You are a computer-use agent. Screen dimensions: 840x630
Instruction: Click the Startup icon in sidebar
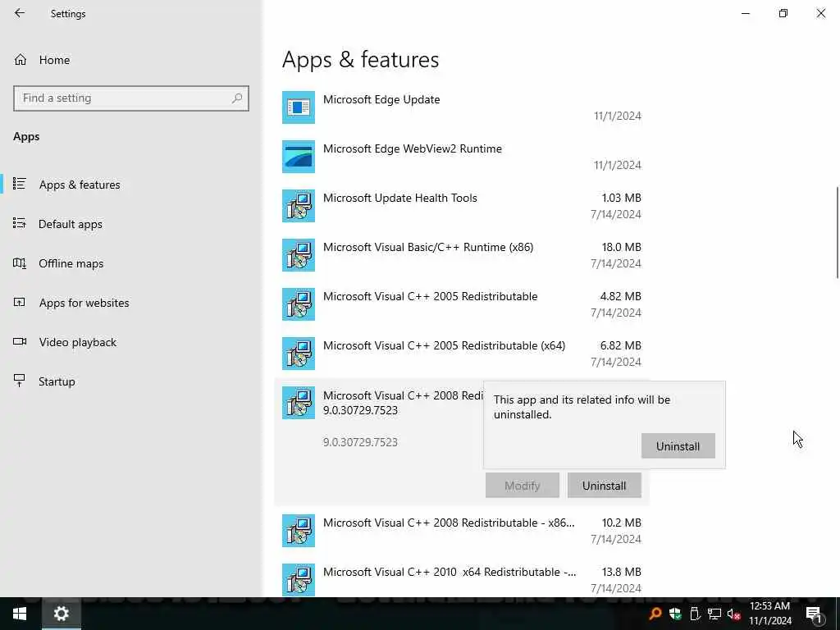(x=20, y=381)
